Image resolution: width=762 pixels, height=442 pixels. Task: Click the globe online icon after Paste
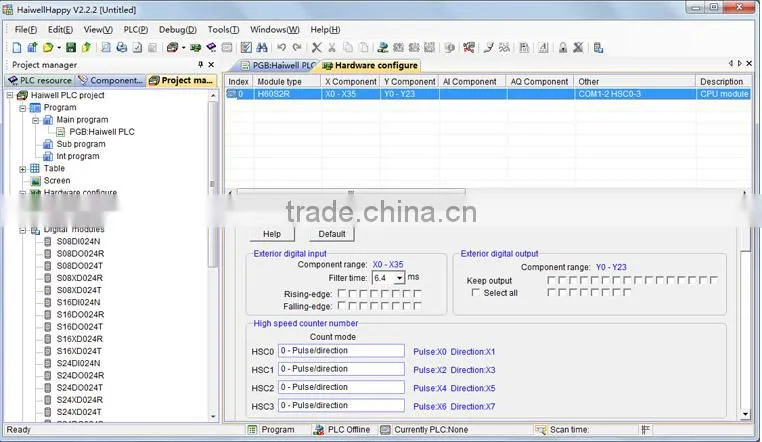coord(383,48)
